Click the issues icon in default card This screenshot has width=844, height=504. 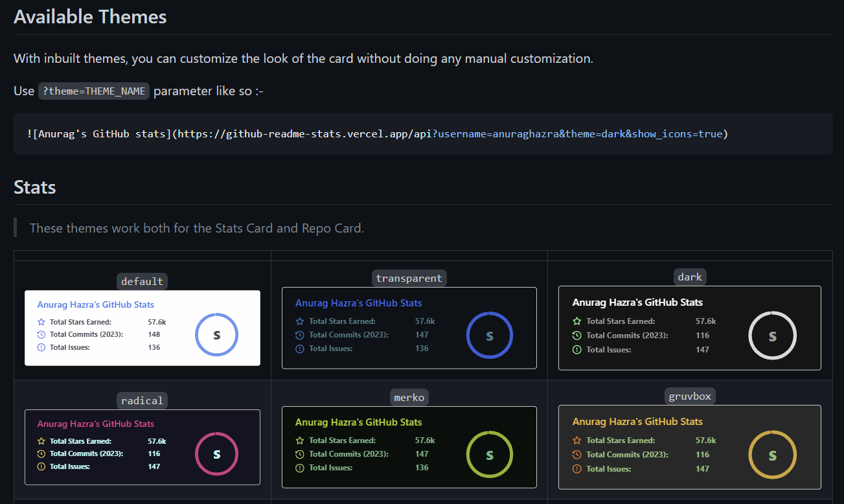(41, 347)
